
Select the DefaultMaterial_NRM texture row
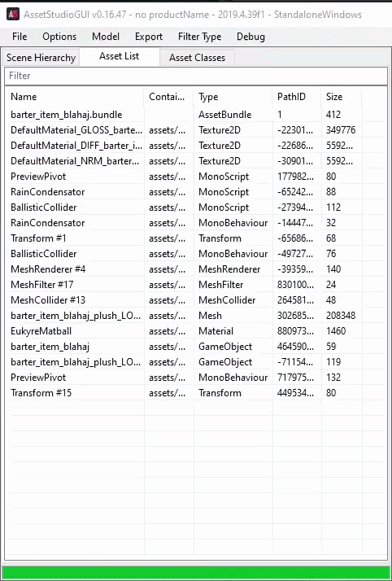[x=194, y=161]
